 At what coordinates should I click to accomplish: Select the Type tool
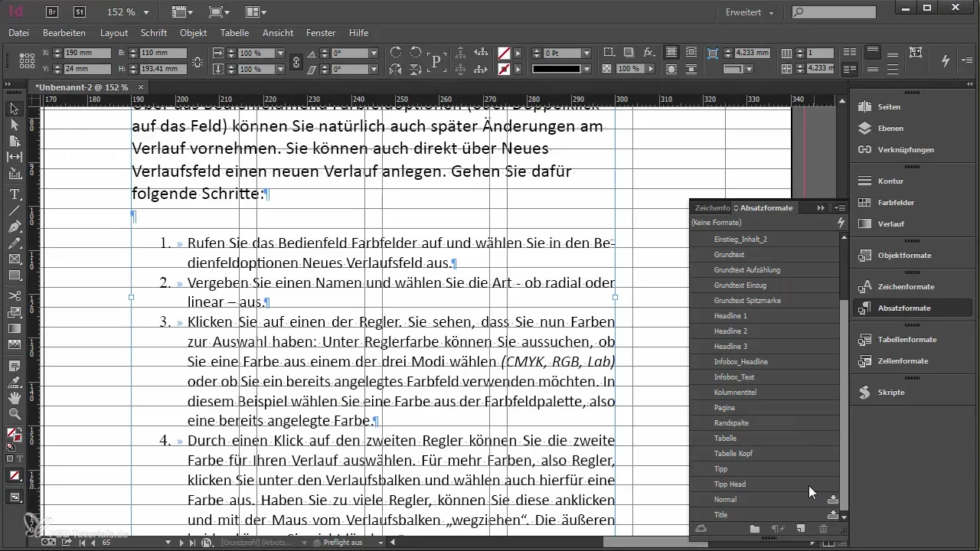(14, 194)
